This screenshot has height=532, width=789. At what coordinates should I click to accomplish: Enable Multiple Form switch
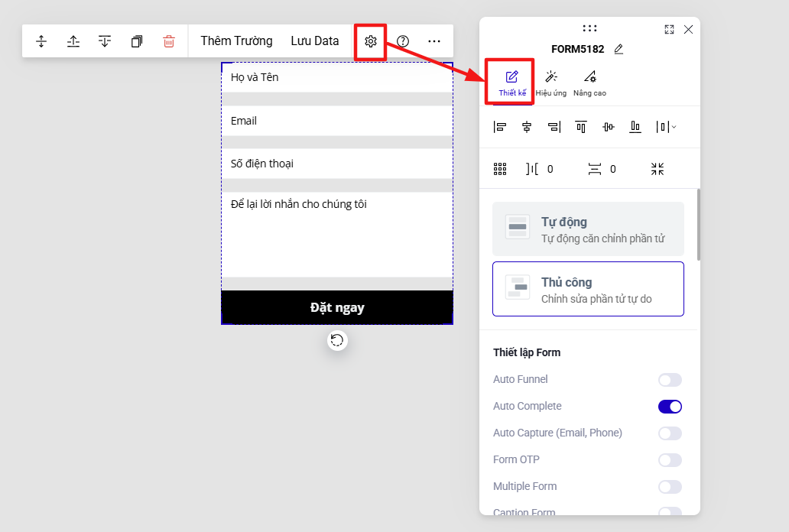pos(670,487)
